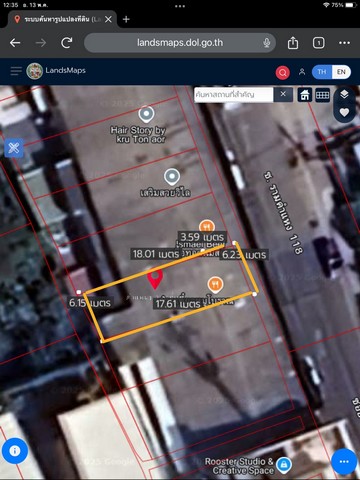Click the red search icon in header

coord(283,72)
